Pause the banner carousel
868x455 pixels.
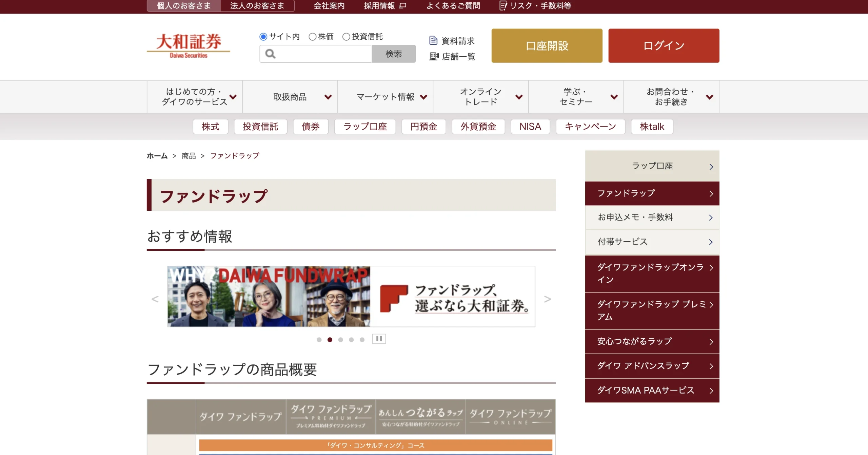coord(379,339)
